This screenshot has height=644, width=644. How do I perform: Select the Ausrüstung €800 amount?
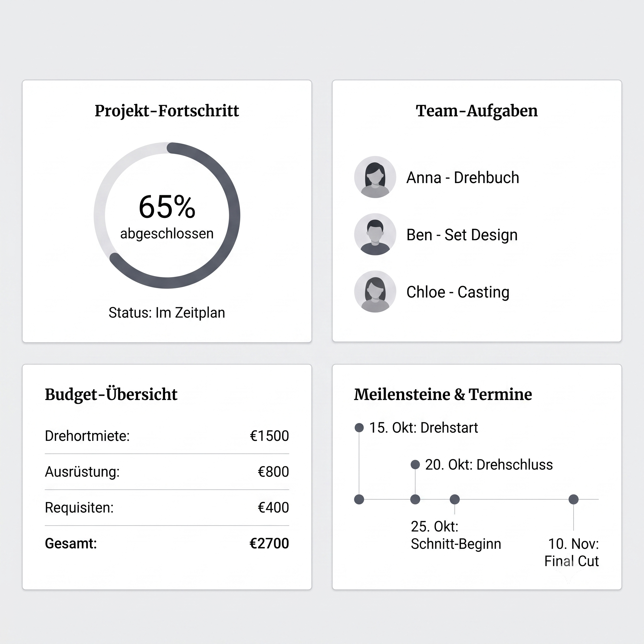pos(273,472)
